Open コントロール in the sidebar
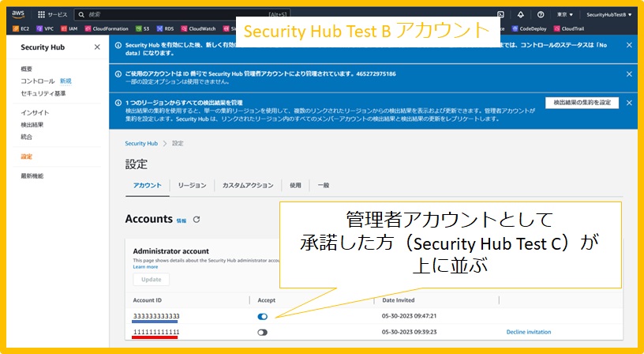644x354 pixels. coord(37,81)
